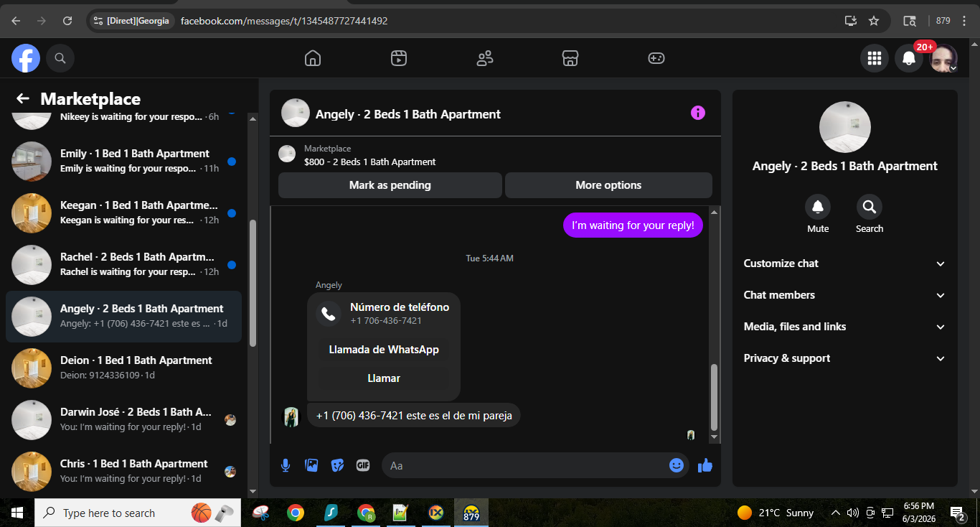This screenshot has width=980, height=527.
Task: Open Rachel 2 Beds 1 Bath conversation
Action: [123, 265]
